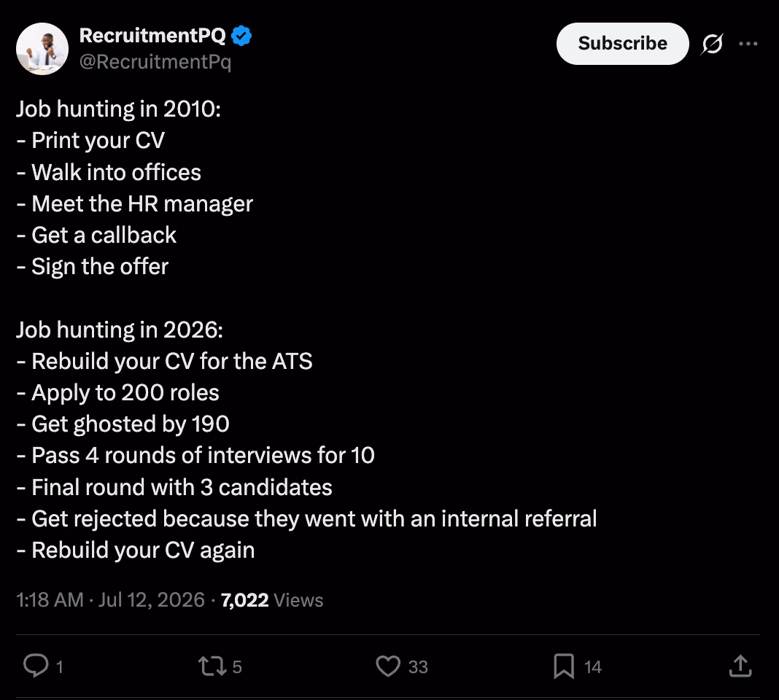Repost this tweet with the retweet icon
The image size is (779, 700).
(213, 666)
